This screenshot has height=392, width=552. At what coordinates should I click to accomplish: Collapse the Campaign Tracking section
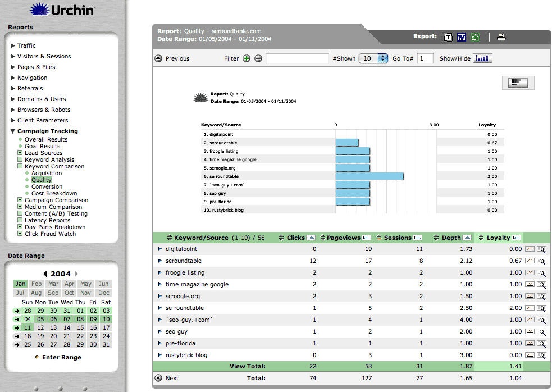point(13,131)
